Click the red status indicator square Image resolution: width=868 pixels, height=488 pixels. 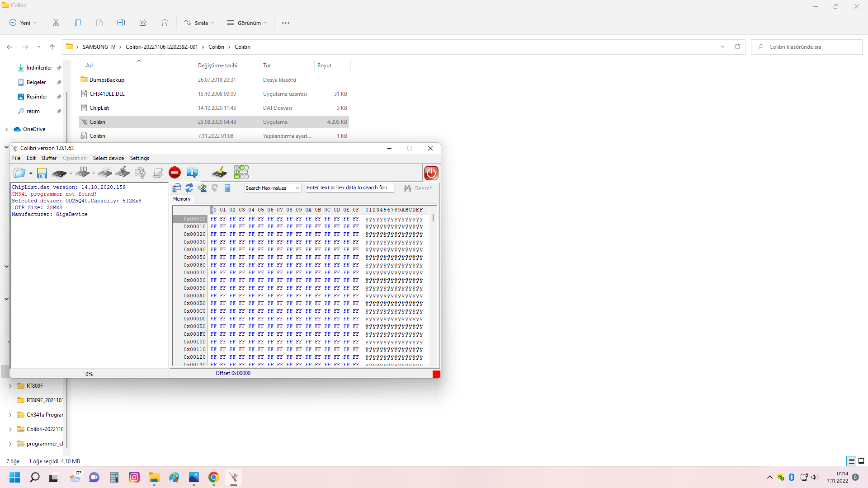436,374
